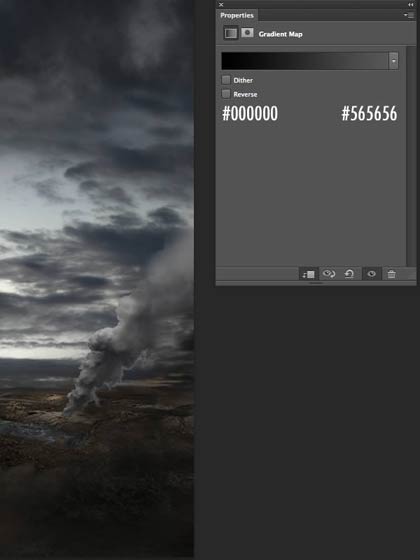Collapse the panel with the double-arrow icon
Screen dimensions: 420x560
(x=411, y=5)
